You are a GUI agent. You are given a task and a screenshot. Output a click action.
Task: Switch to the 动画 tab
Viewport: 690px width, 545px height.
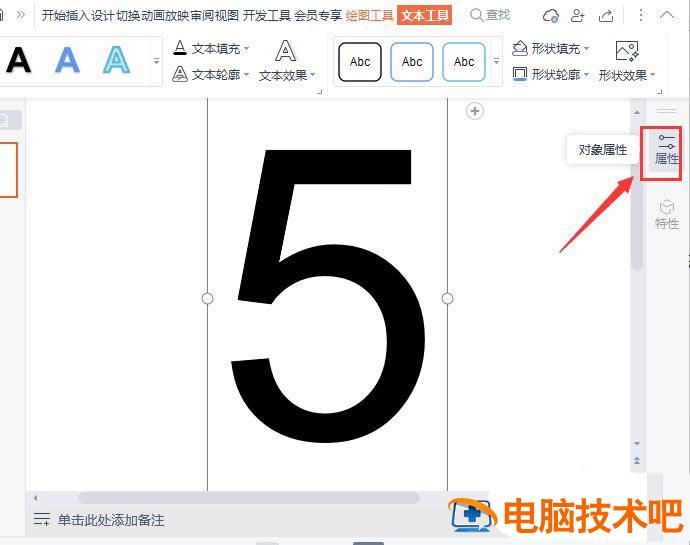(x=153, y=15)
